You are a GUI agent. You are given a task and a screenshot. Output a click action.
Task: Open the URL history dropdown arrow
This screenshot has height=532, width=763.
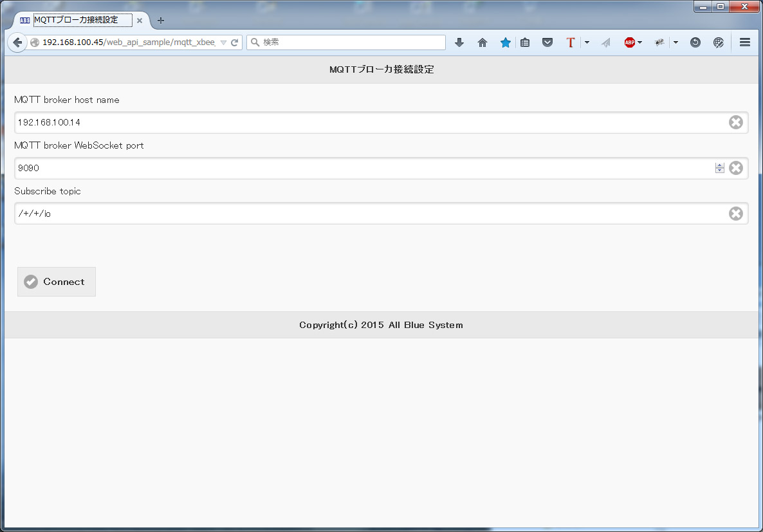tap(223, 42)
